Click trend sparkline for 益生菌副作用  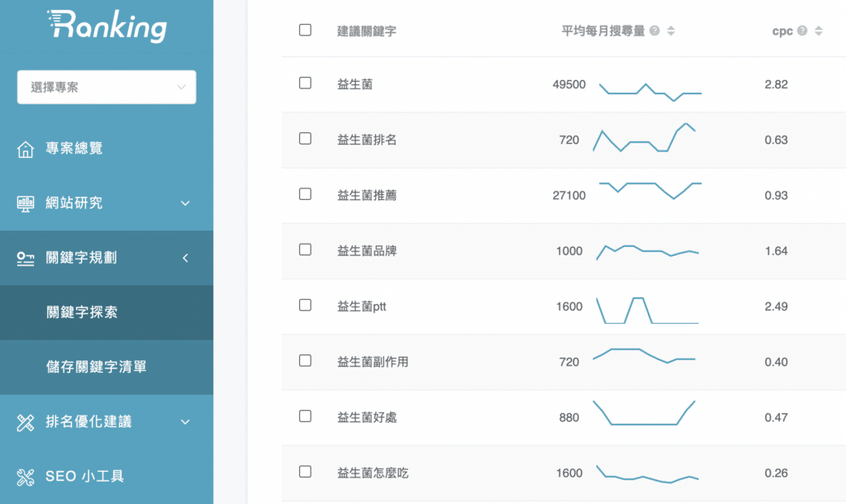644,355
